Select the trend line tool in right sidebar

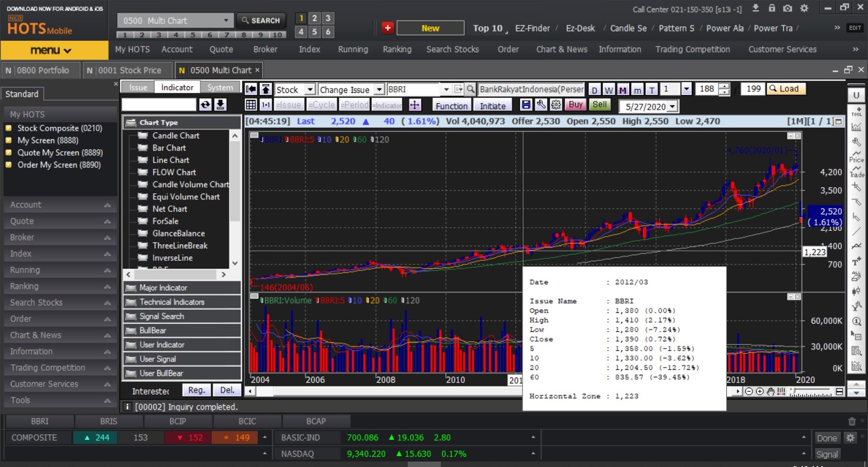point(857,231)
